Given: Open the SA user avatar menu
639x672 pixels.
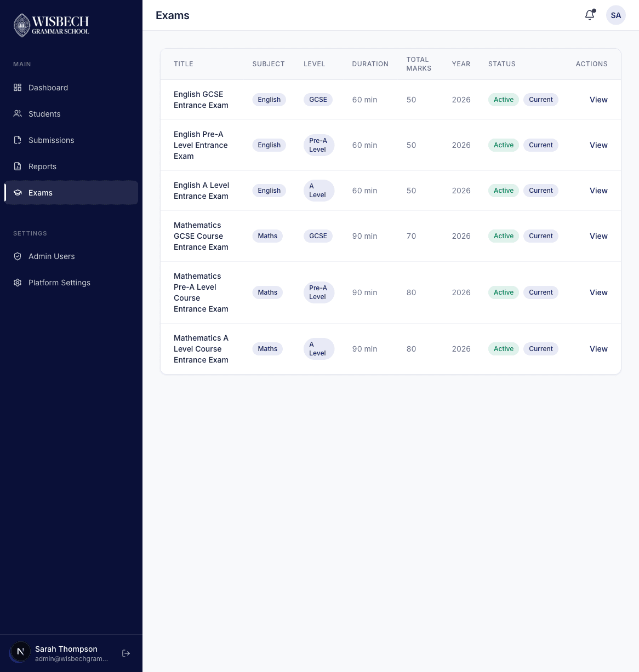Looking at the screenshot, I should pos(615,15).
